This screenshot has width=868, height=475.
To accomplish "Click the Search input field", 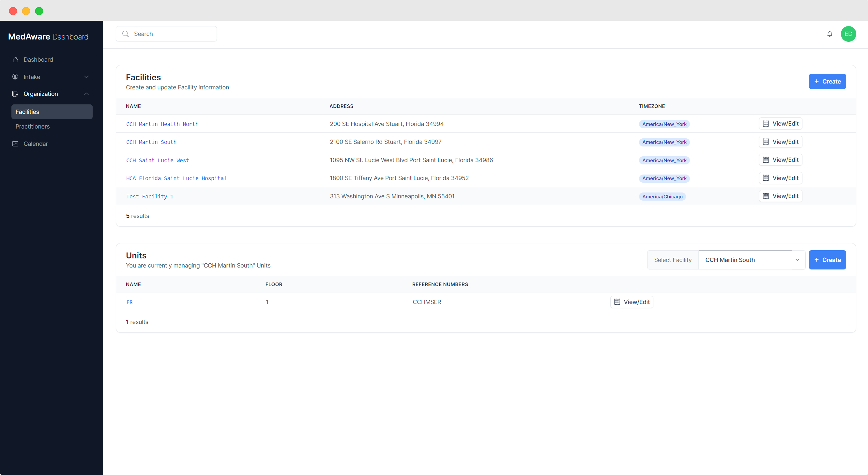I will [172, 34].
